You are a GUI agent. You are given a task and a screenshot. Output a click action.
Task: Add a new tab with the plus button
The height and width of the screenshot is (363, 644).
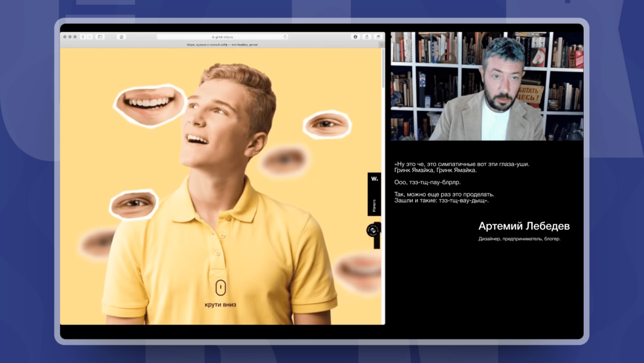pos(382,45)
